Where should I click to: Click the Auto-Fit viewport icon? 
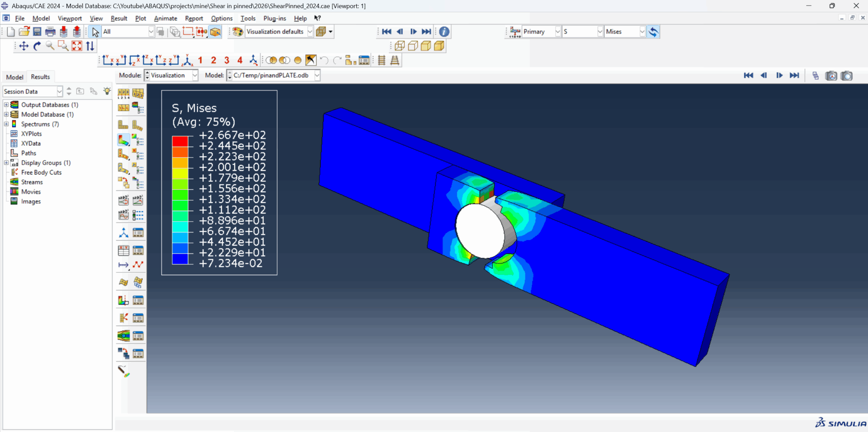(77, 46)
